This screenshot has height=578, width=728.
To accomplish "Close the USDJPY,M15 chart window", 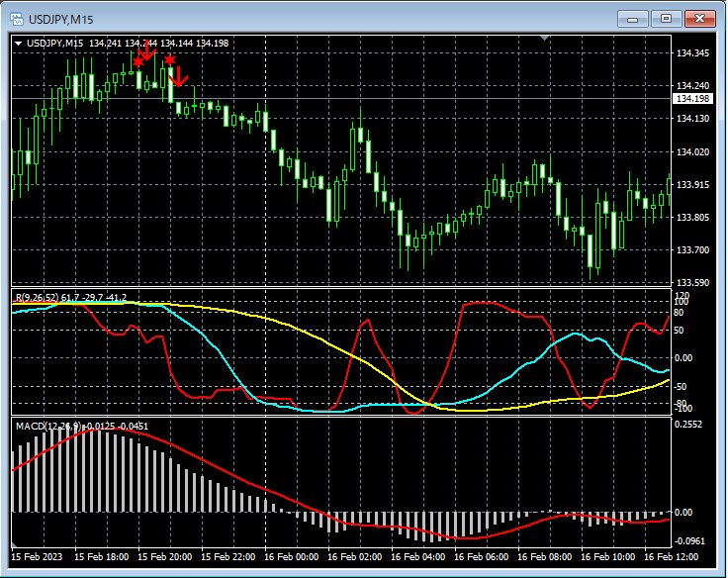I will (x=699, y=19).
